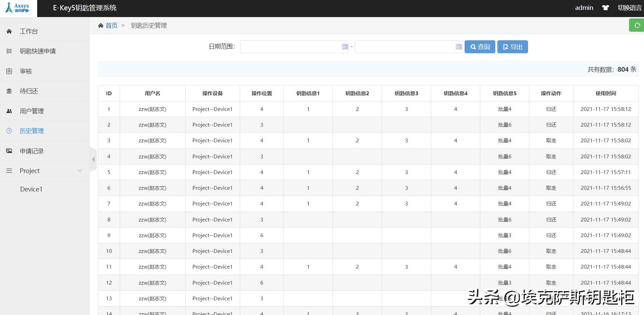The image size is (644, 315).
Task: Click the Axsys logo in the header
Action: [18, 8]
